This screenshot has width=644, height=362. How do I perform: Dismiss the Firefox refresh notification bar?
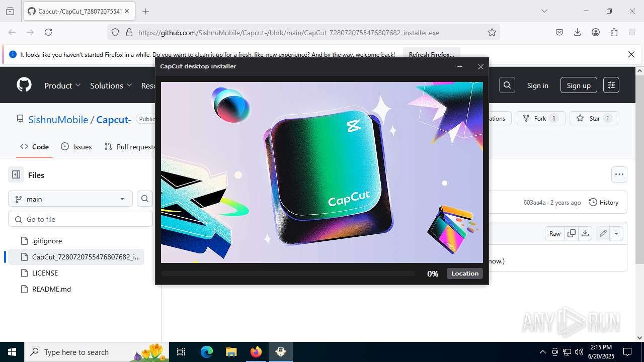point(631,54)
